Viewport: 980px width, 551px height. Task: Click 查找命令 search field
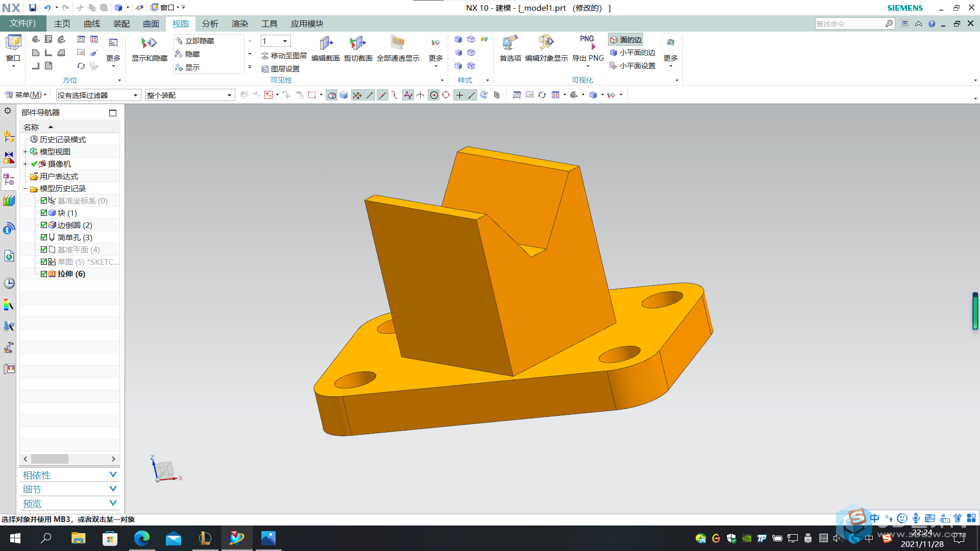point(849,23)
